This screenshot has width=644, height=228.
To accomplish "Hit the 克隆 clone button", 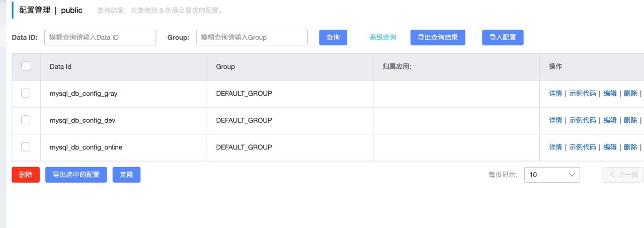I will tap(126, 175).
